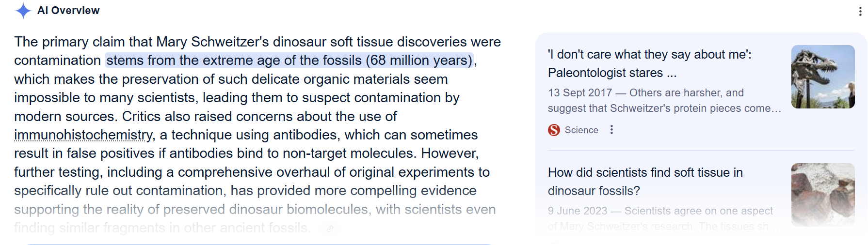Open the fossil rock article thumbnail
This screenshot has height=245, width=868.
[x=822, y=195]
